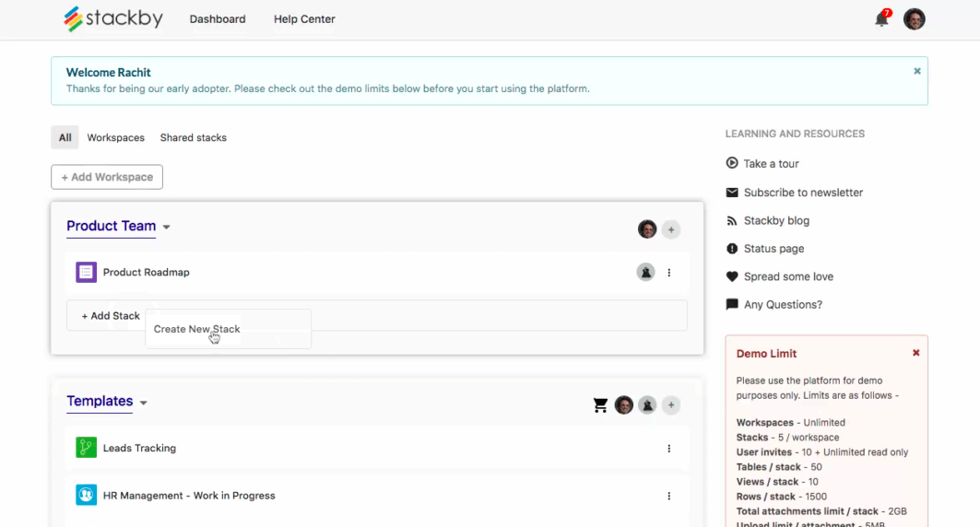980x527 pixels.
Task: Click the Add Workspace button
Action: pos(107,177)
